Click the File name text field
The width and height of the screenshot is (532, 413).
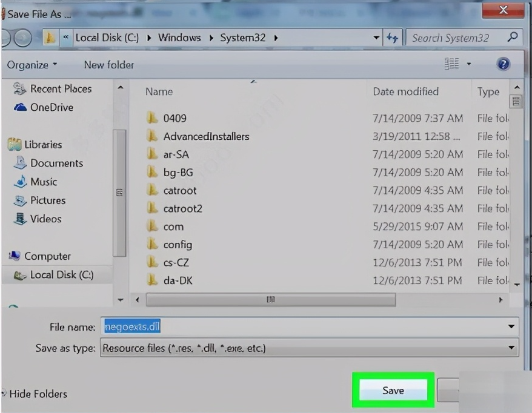(303, 327)
